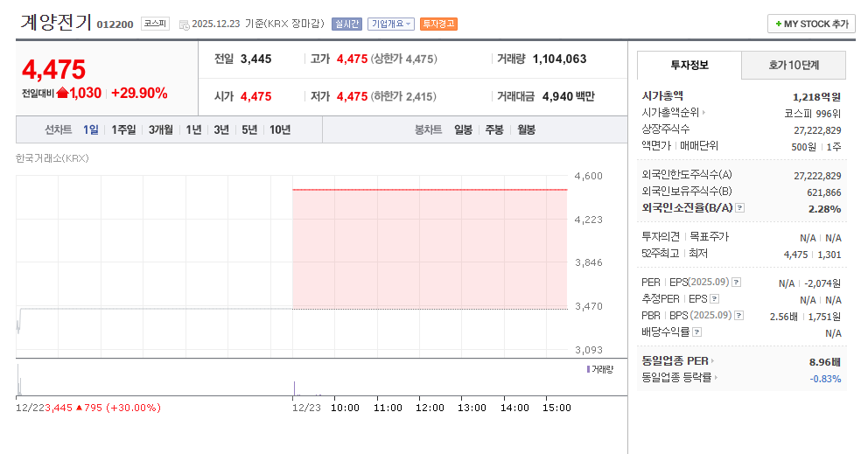Click the 거래량 value 1,104,063
The height and width of the screenshot is (454, 868).
pos(560,59)
